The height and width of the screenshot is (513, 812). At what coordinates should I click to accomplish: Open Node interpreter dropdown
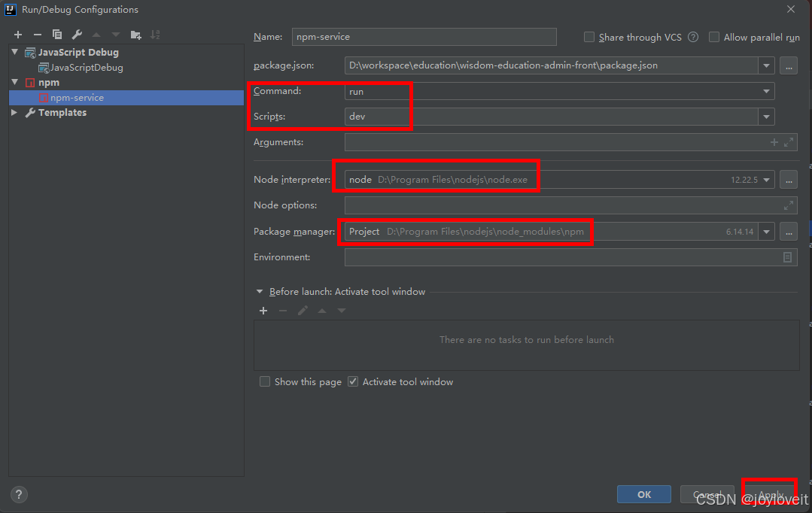point(766,180)
